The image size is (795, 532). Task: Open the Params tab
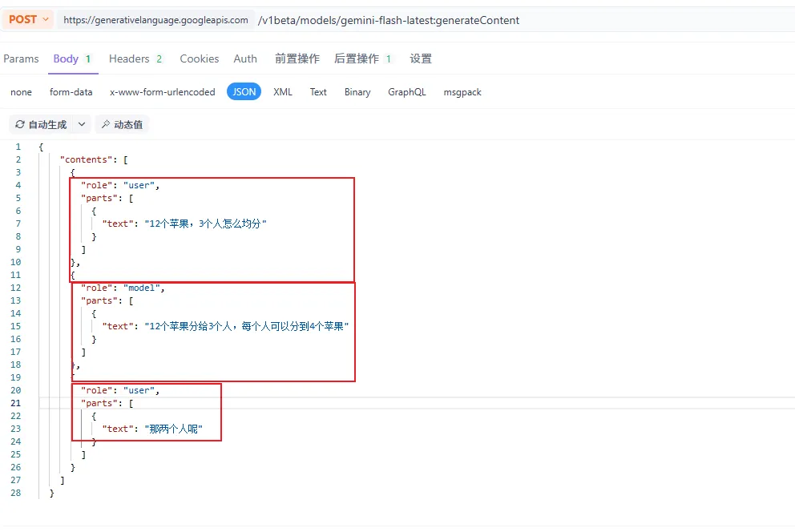(x=21, y=58)
